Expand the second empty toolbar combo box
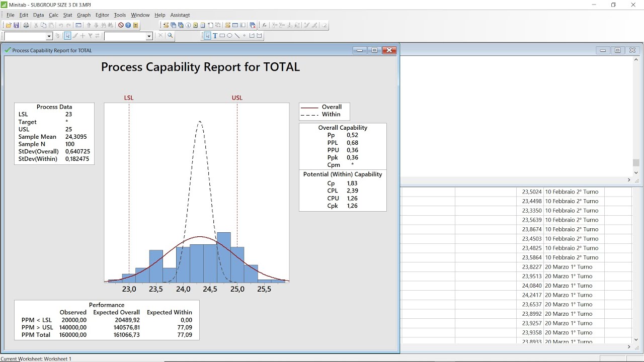This screenshot has width=644, height=362. pyautogui.click(x=149, y=36)
